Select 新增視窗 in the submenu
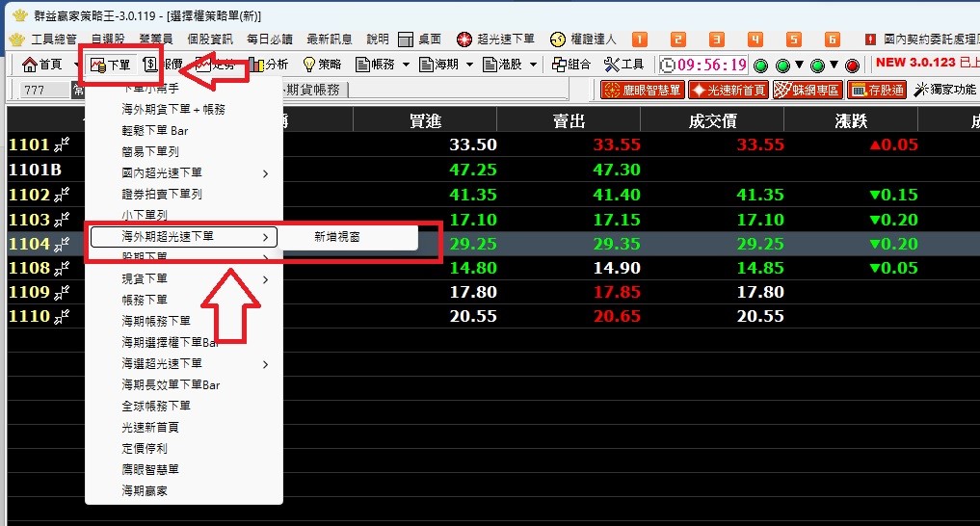Image resolution: width=980 pixels, height=526 pixels. [337, 237]
